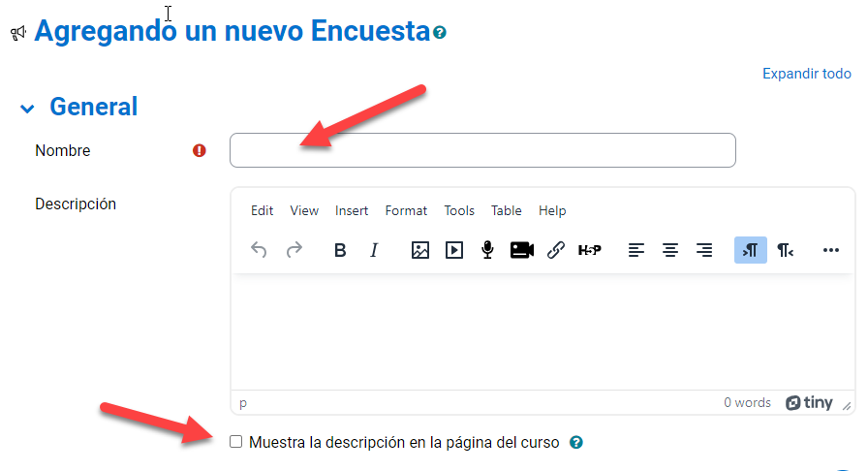Click the tiny logo link
The width and height of the screenshot is (868, 471).
[809, 403]
